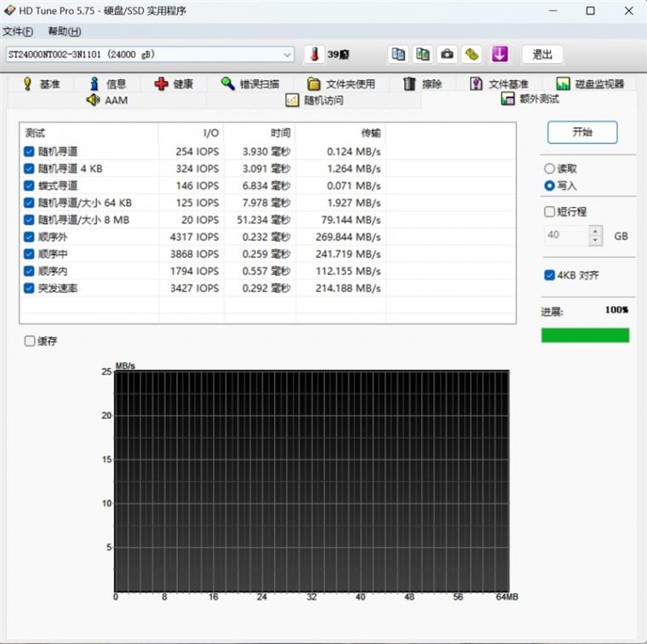Click the 额外测试 tab icon
647x644 pixels.
[507, 99]
